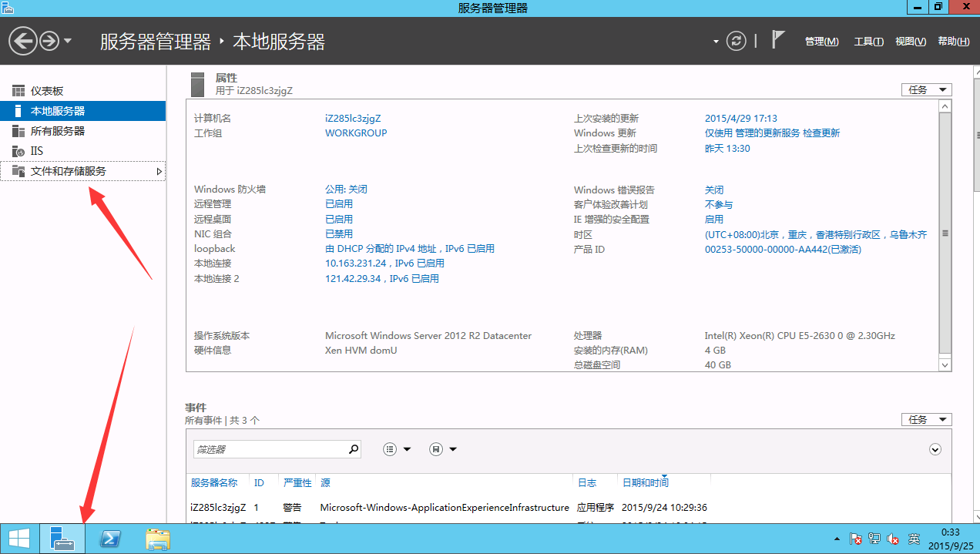Click the WORKGROUP link
This screenshot has width=980, height=554.
(x=356, y=133)
